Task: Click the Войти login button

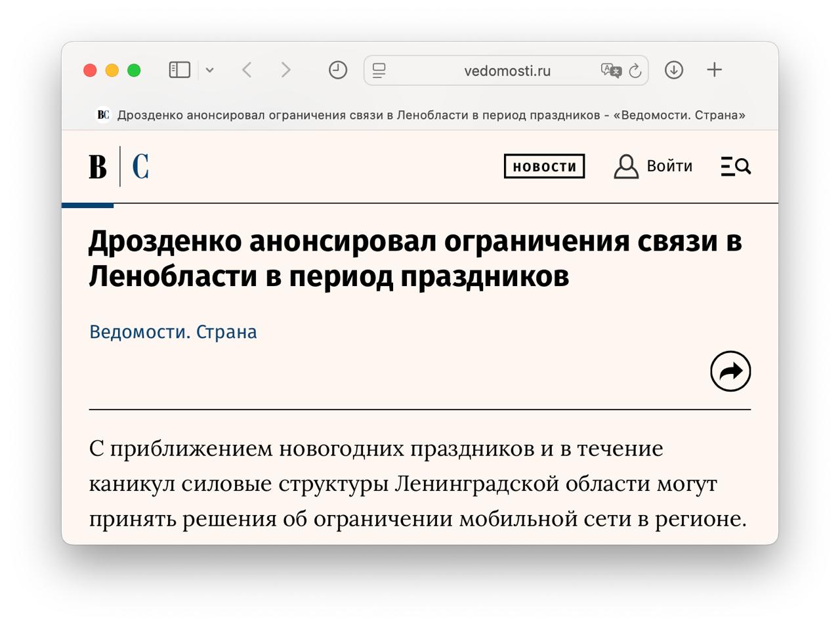Action: [669, 166]
